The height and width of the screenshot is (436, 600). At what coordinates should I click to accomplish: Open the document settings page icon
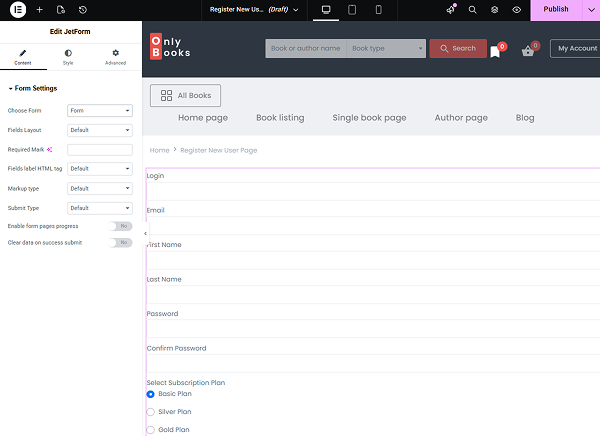click(x=61, y=10)
